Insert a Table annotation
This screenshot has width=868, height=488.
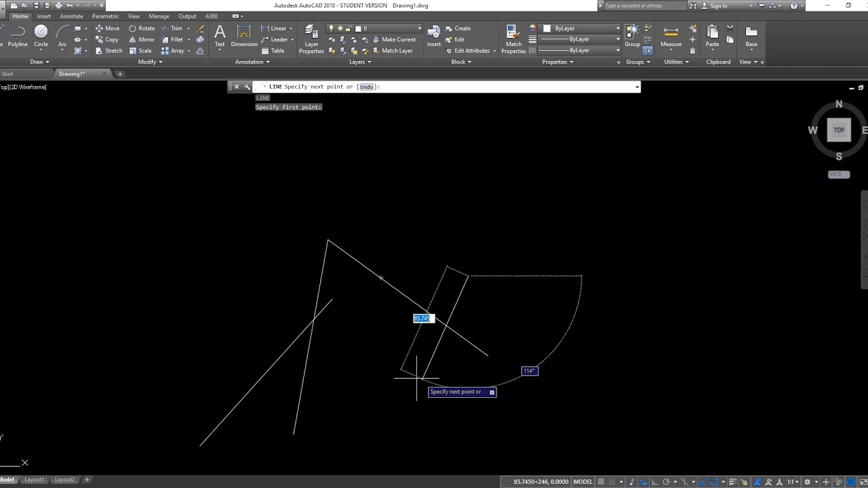click(273, 51)
